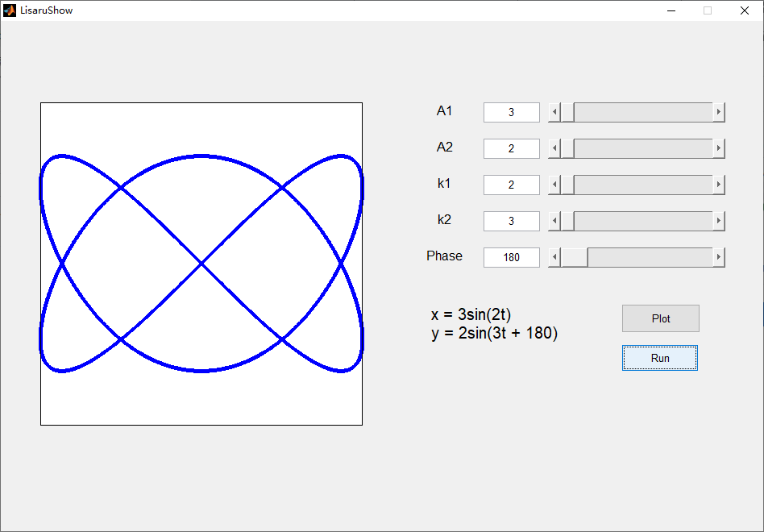Click the A1 slider track
Image resolution: width=764 pixels, height=532 pixels.
[643, 113]
